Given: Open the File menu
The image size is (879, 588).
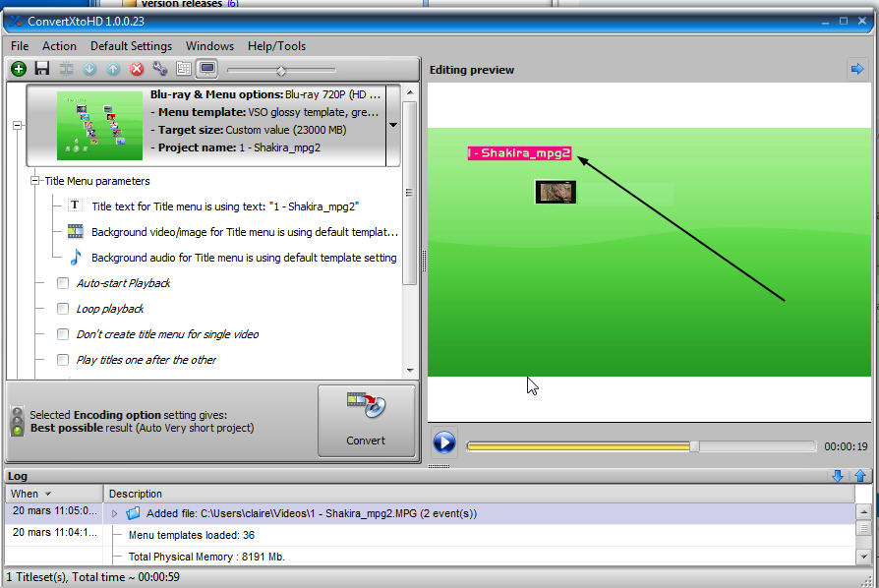Looking at the screenshot, I should tap(20, 46).
